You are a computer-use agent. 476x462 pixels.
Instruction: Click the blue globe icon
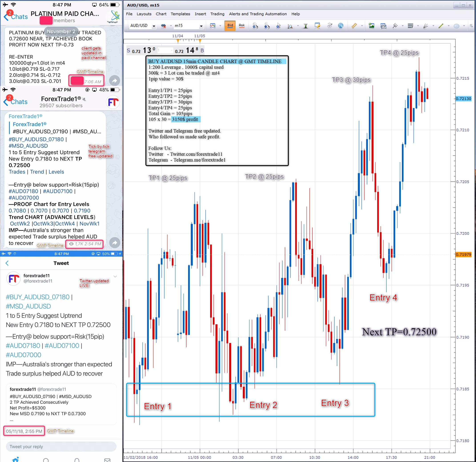pyautogui.click(x=341, y=26)
